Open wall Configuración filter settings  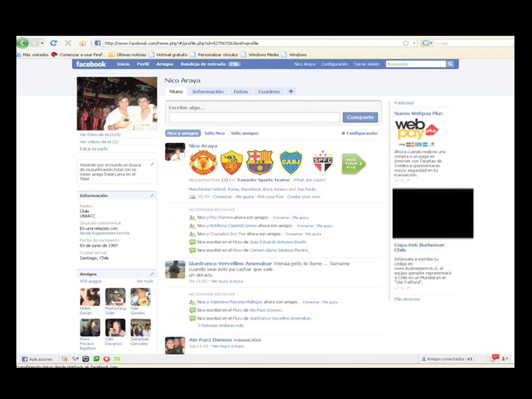[x=360, y=133]
